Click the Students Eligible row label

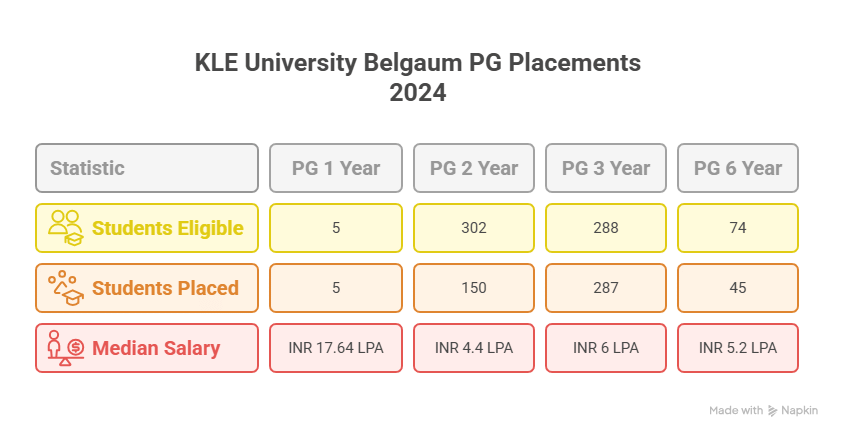pyautogui.click(x=167, y=228)
